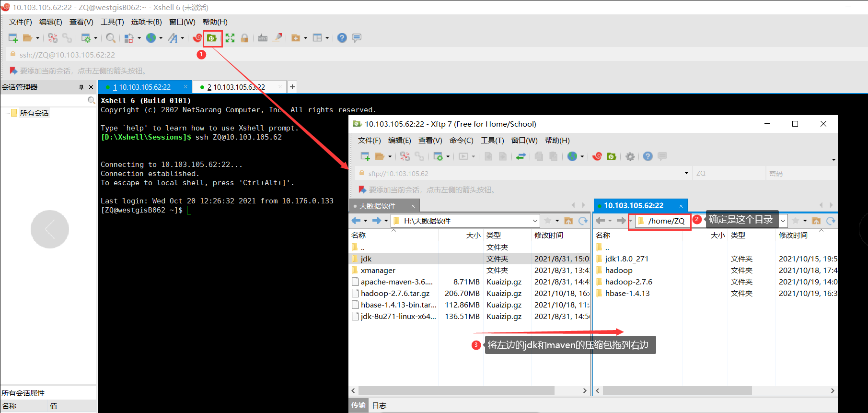
Task: Click the lock screen icon in Xshell toolbar
Action: point(244,38)
